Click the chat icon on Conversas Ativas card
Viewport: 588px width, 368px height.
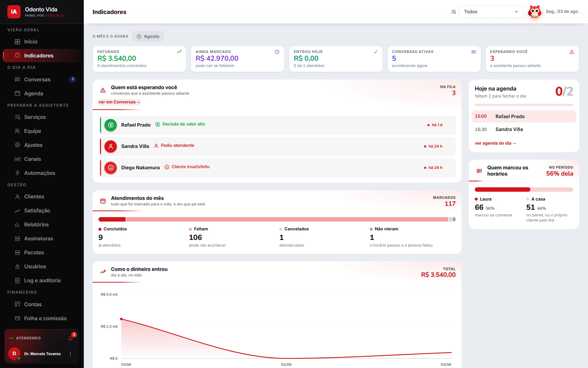click(x=474, y=52)
